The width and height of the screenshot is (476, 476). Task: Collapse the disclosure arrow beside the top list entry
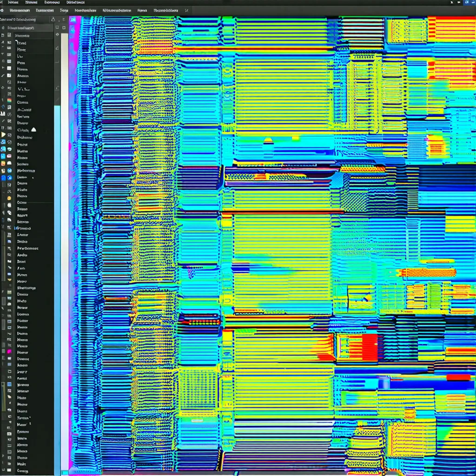17,42
